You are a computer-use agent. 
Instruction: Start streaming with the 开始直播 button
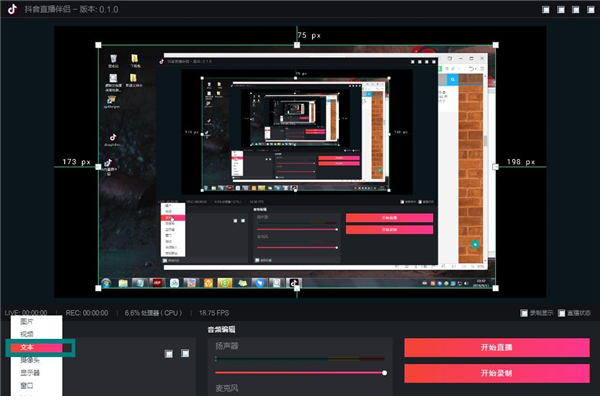497,347
